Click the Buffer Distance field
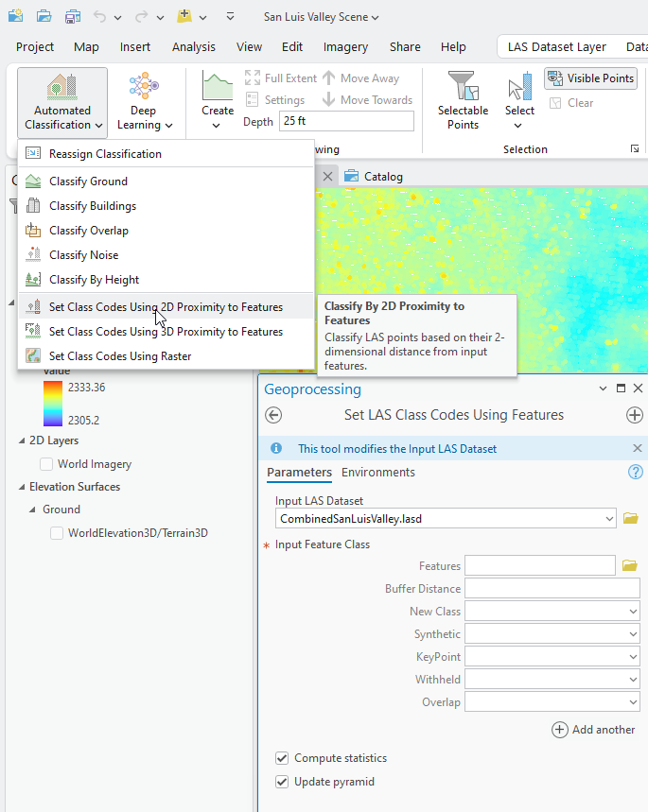This screenshot has height=812, width=648. tap(552, 588)
